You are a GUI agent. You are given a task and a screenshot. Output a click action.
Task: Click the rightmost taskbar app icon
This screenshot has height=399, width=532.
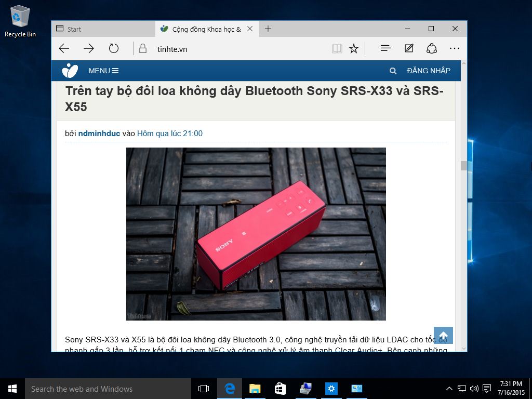point(356,389)
